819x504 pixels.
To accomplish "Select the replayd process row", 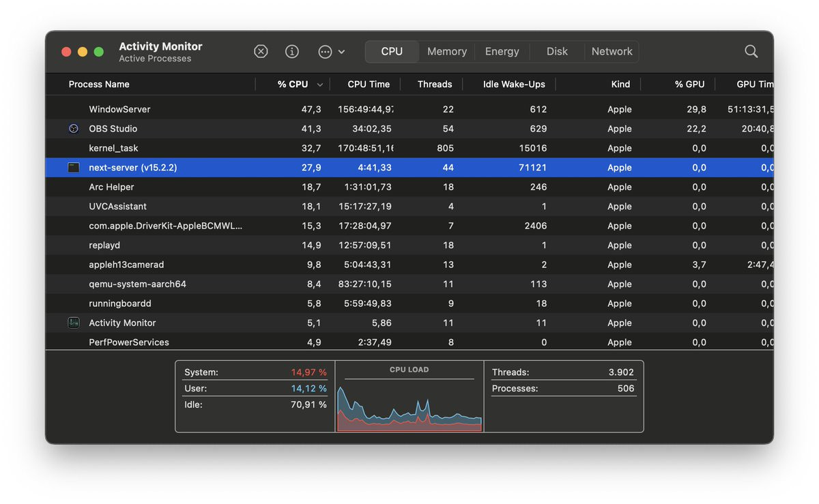I will click(x=409, y=245).
